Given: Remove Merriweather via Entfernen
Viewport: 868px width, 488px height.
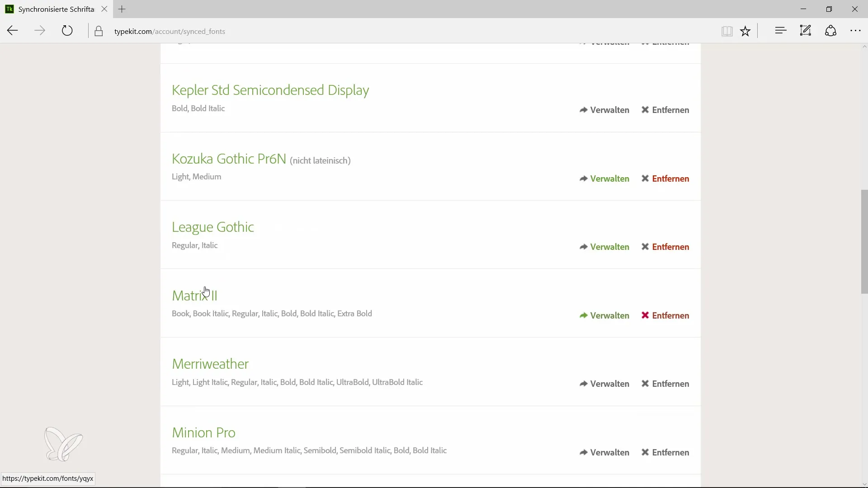Looking at the screenshot, I should click(665, 384).
